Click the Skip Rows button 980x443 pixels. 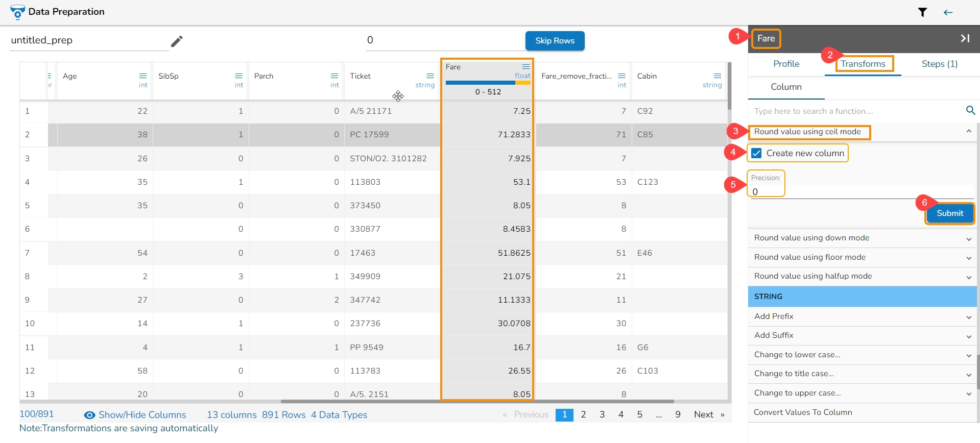(x=555, y=41)
